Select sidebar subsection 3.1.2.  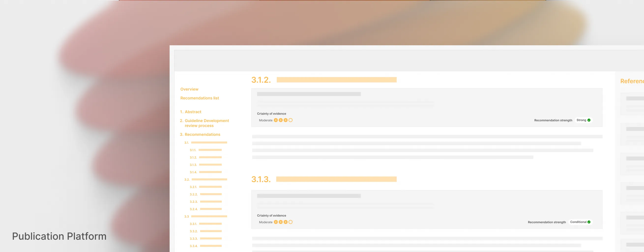click(x=205, y=157)
